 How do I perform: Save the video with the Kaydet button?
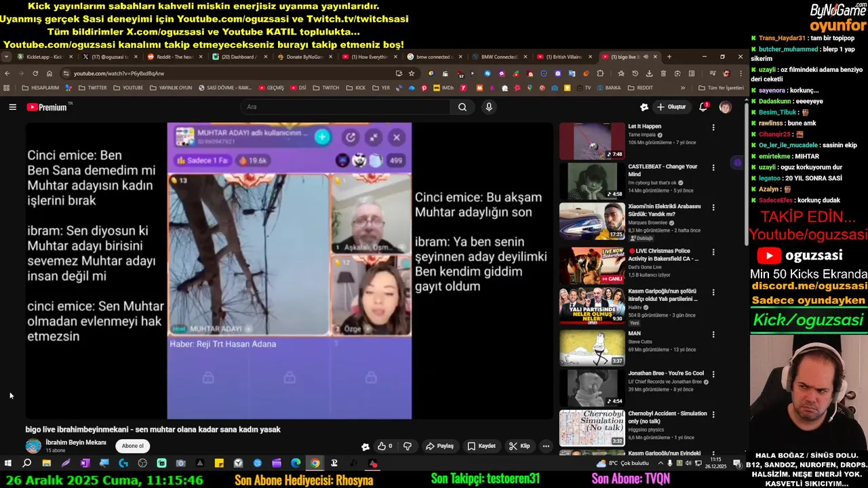481,446
